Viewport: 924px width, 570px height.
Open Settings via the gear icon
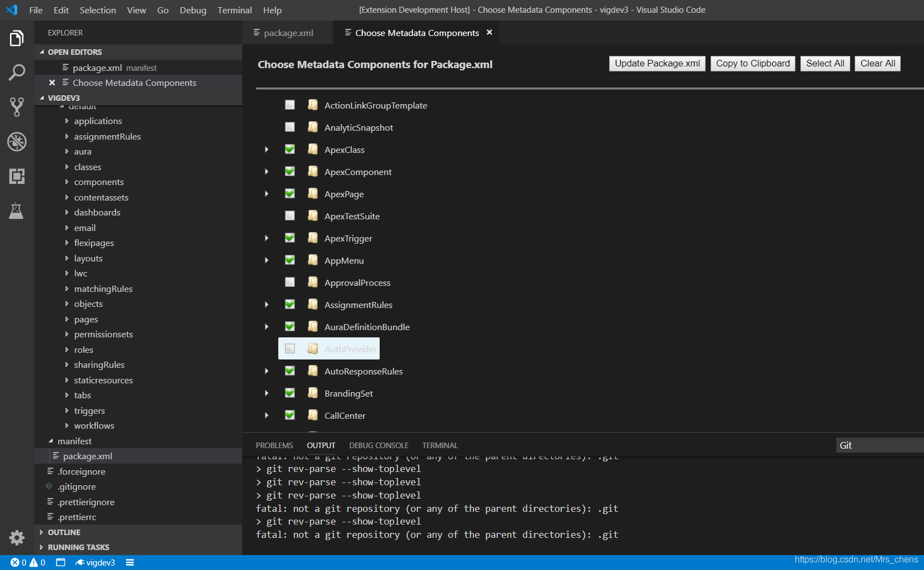coord(17,537)
